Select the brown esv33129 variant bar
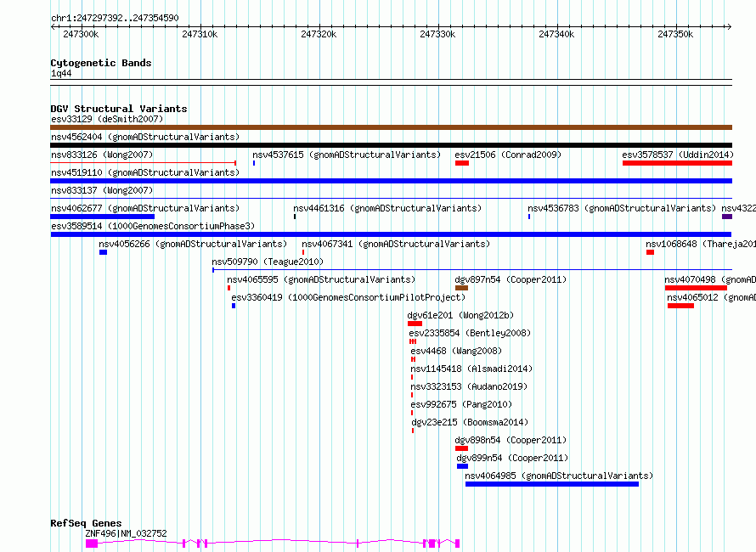756x552 pixels. 391,127
